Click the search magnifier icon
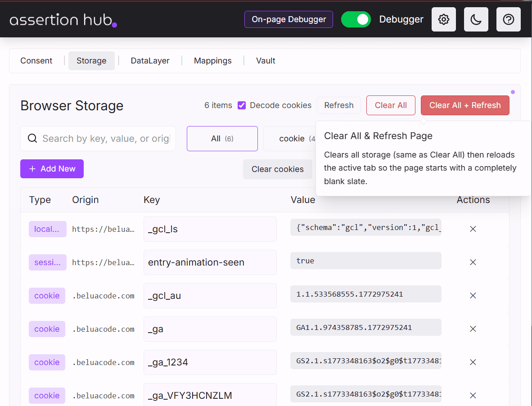 32,138
